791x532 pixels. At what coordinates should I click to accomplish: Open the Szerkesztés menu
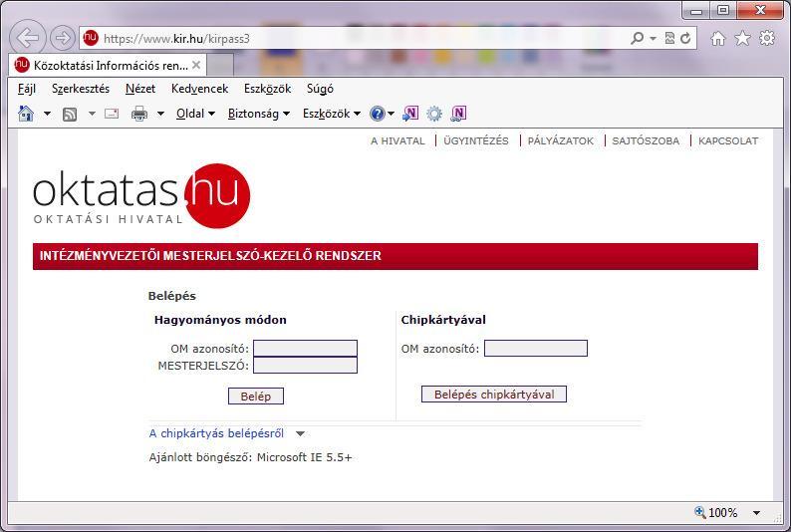pos(81,89)
